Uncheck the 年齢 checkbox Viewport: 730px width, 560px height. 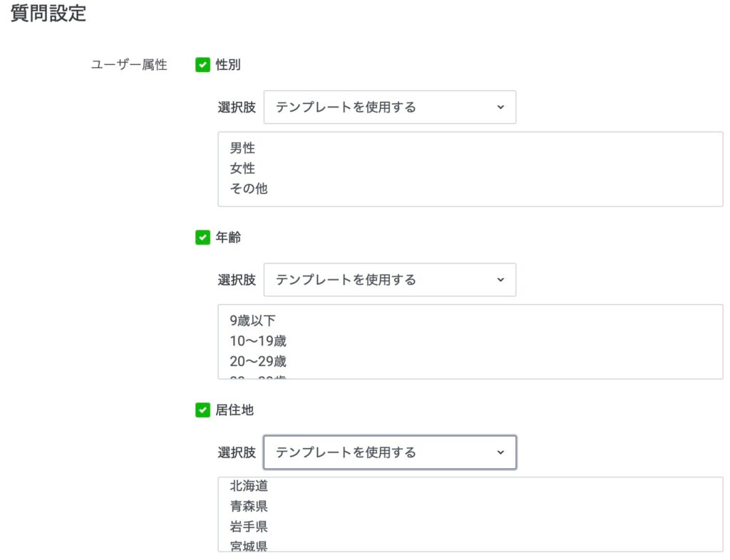tap(202, 237)
